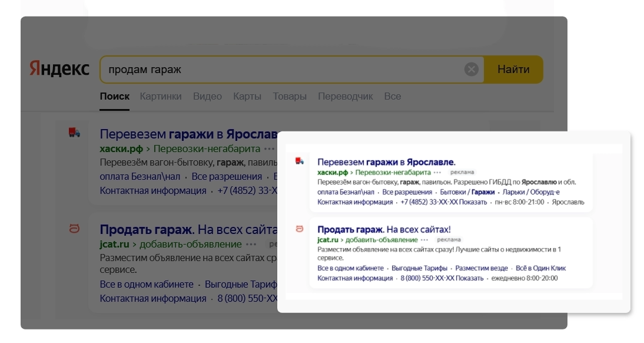Clear the search query with the X icon
Screen dimensions: 644x343
point(471,70)
